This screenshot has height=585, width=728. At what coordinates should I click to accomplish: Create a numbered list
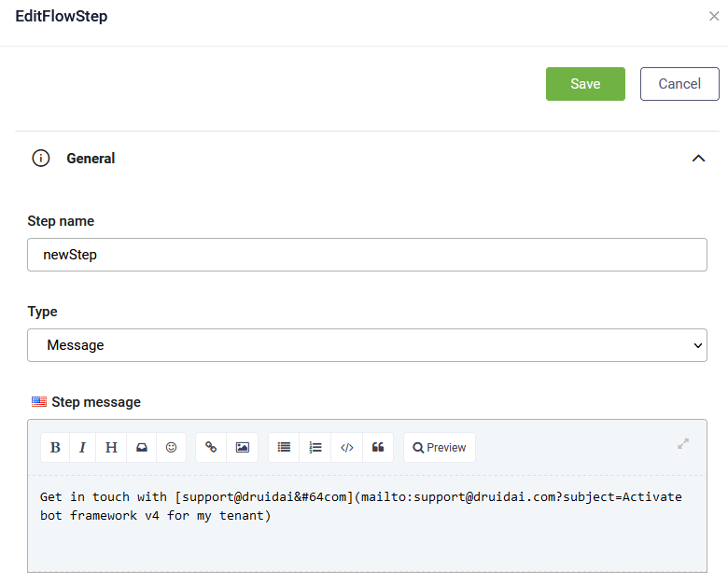pos(315,447)
